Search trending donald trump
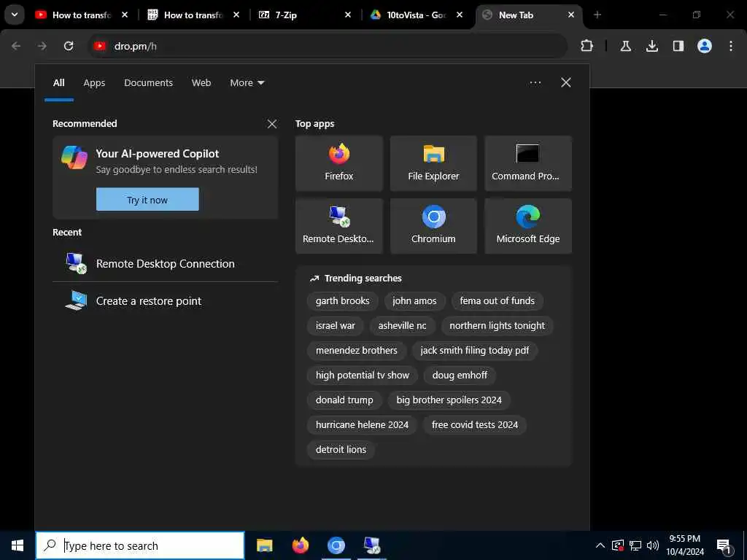Image resolution: width=747 pixels, height=560 pixels. tap(344, 400)
